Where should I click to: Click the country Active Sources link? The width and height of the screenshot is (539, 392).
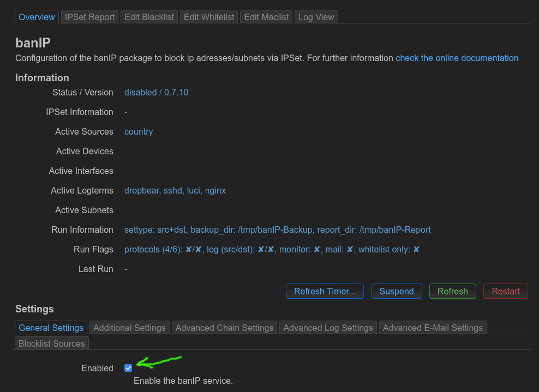138,131
